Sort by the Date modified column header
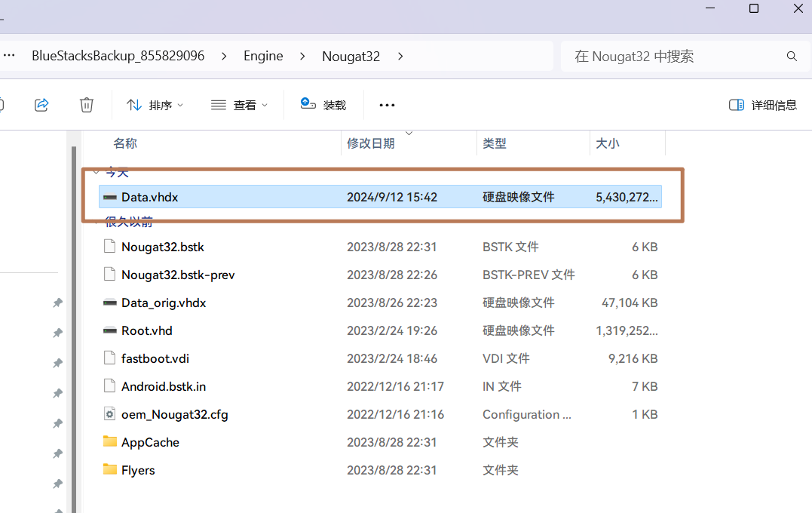The height and width of the screenshot is (513, 812). [x=371, y=143]
